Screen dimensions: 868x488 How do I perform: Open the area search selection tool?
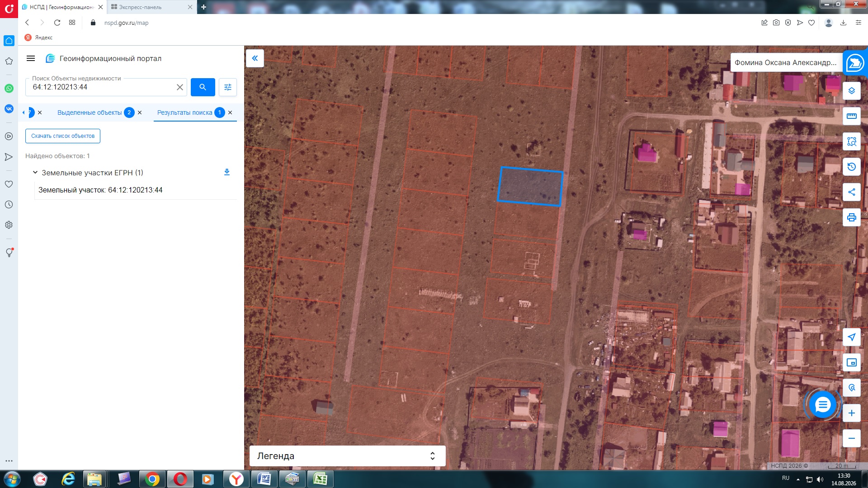[851, 141]
